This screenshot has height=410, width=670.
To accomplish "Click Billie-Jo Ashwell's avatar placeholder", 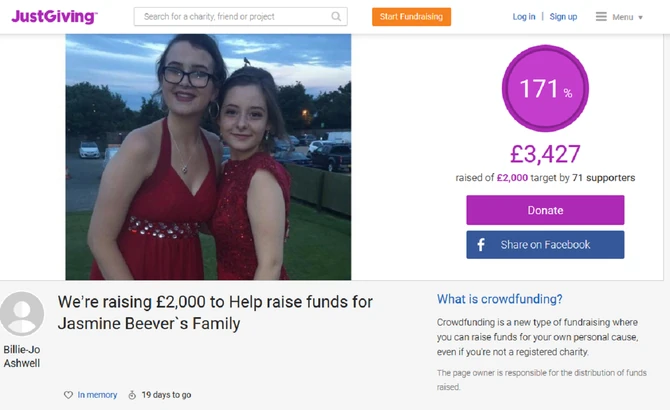I will [x=22, y=314].
